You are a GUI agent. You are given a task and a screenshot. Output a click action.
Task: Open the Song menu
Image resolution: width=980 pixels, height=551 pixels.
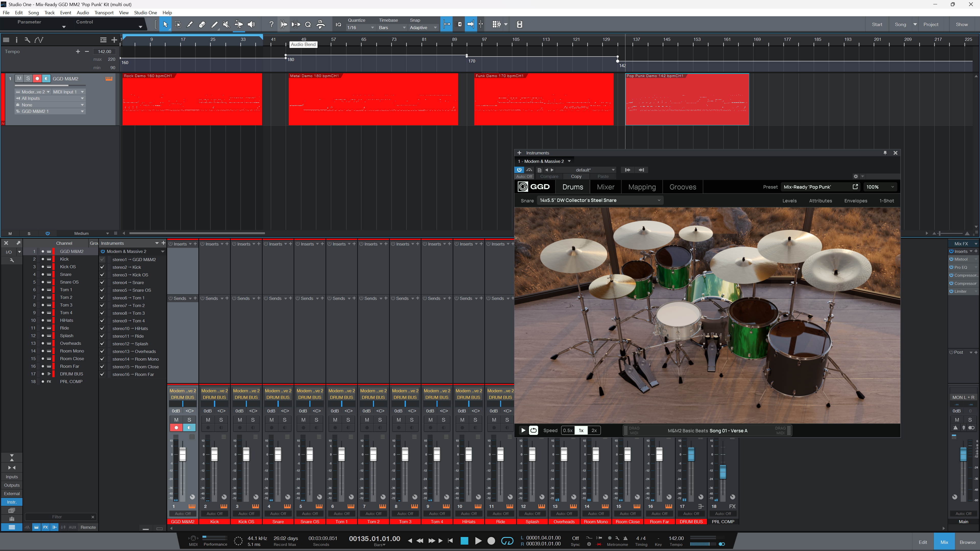[x=33, y=13]
